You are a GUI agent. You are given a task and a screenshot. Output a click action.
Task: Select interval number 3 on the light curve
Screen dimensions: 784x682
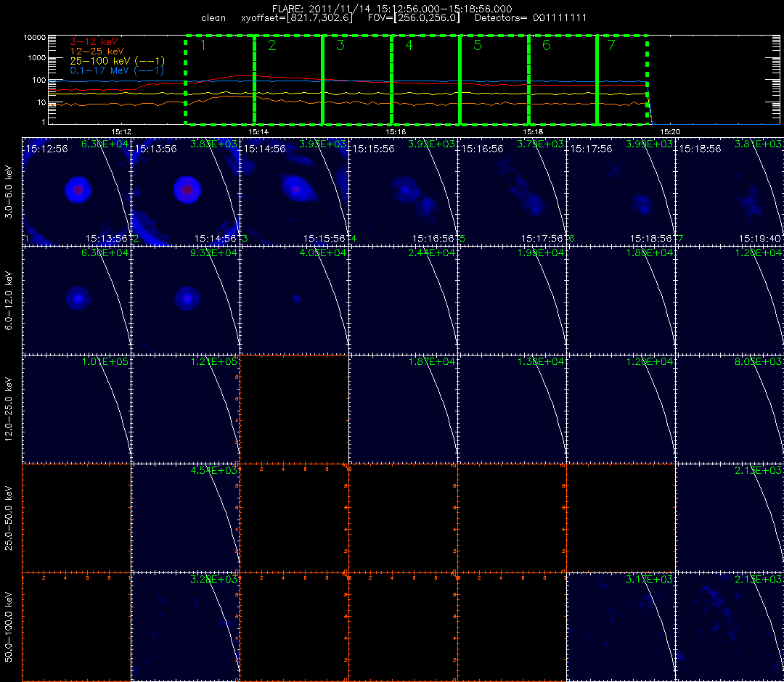(x=340, y=46)
